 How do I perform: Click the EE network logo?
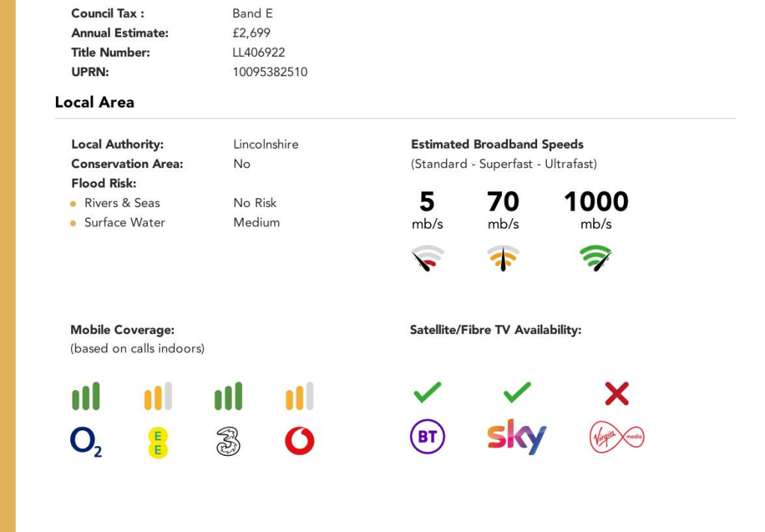(x=158, y=442)
